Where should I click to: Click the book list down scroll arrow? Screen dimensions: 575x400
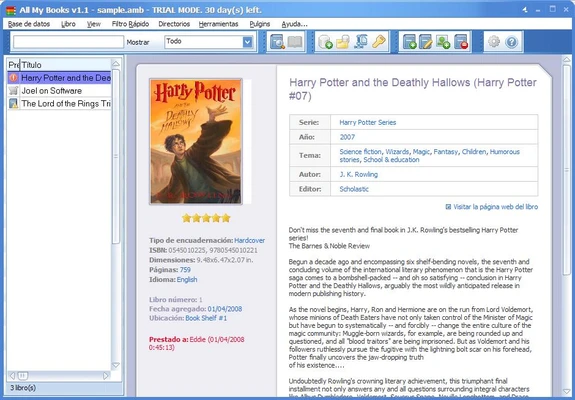116,366
